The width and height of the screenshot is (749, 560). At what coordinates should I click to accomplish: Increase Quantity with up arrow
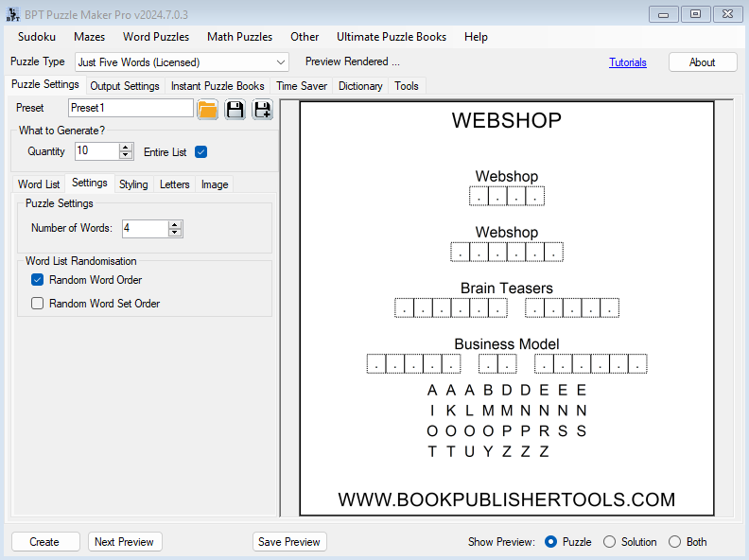coord(126,147)
